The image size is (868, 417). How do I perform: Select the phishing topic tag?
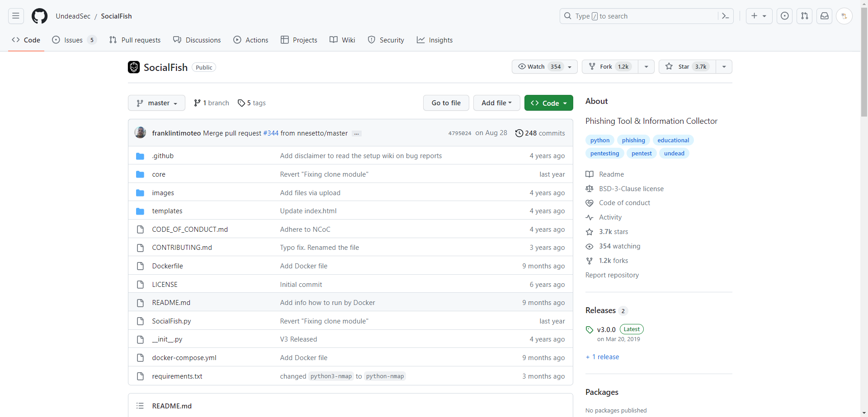(x=633, y=141)
